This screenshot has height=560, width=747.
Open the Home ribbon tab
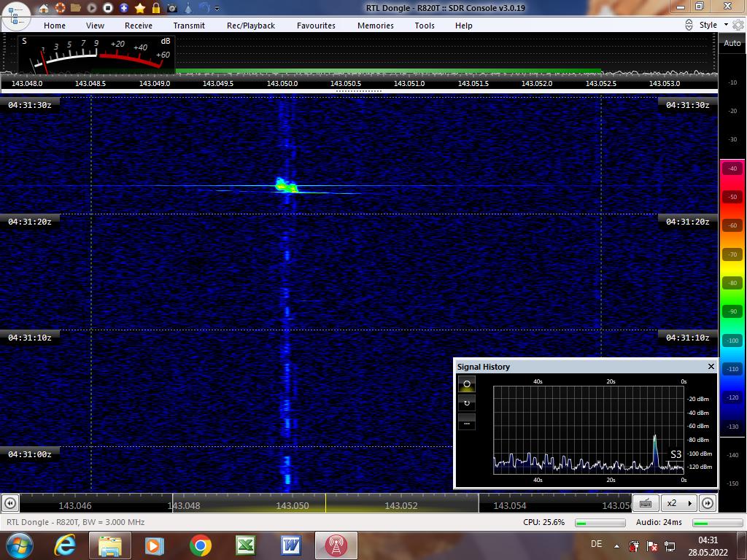[55, 26]
